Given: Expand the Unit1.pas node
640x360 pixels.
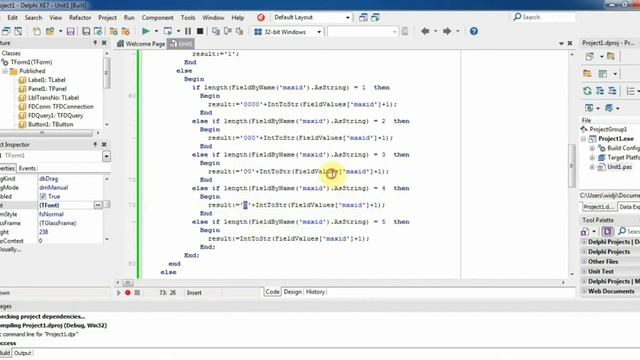Looking at the screenshot, I should click(592, 167).
